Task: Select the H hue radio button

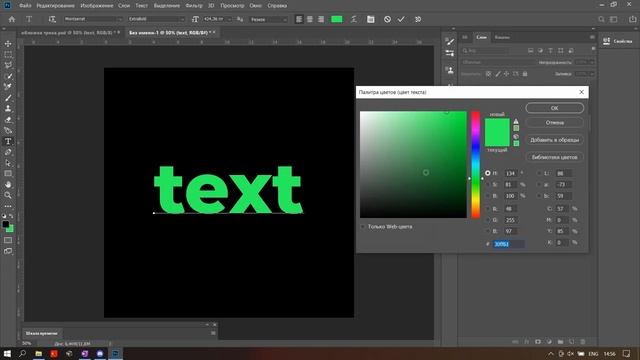Action: point(488,173)
